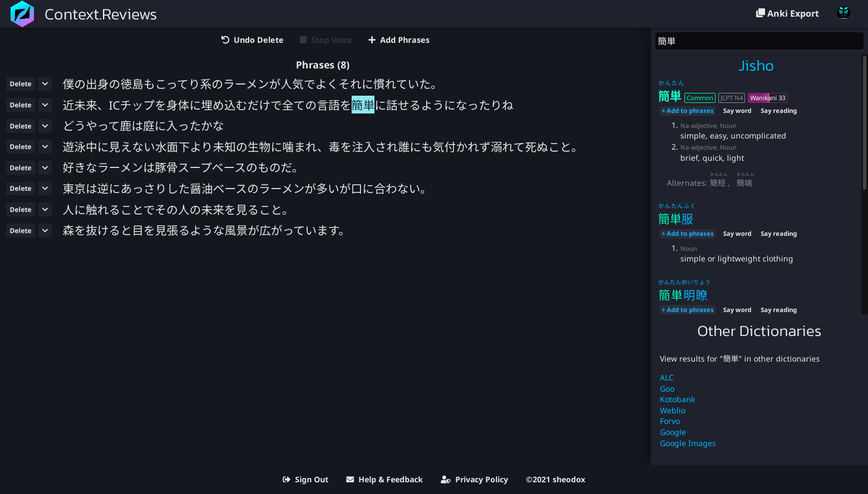Delete the 鹿は庭に phrase
Image resolution: width=868 pixels, height=494 pixels.
coord(21,126)
